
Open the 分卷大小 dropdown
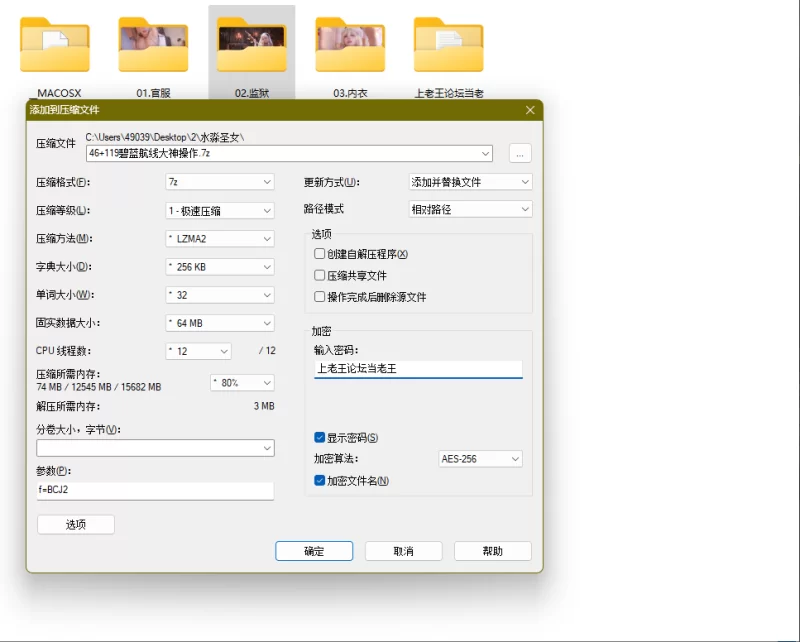tap(155, 448)
